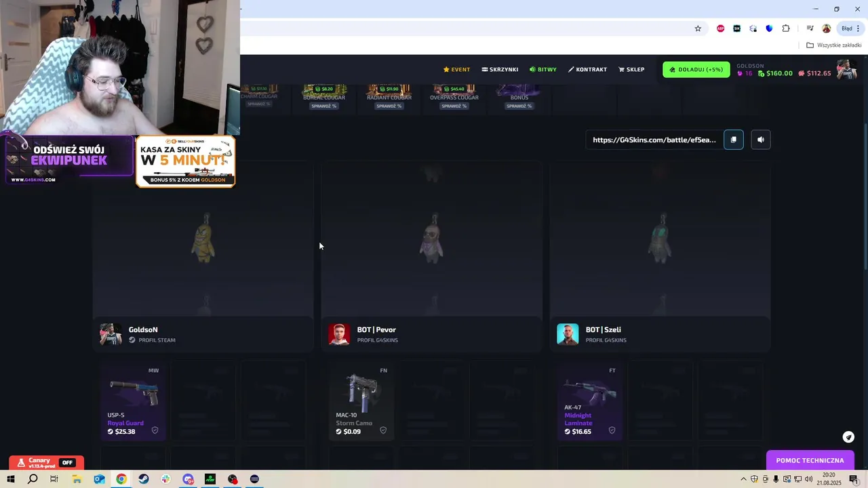Viewport: 868px width, 488px height.
Task: Open File Explorer from the taskbar
Action: 77,479
